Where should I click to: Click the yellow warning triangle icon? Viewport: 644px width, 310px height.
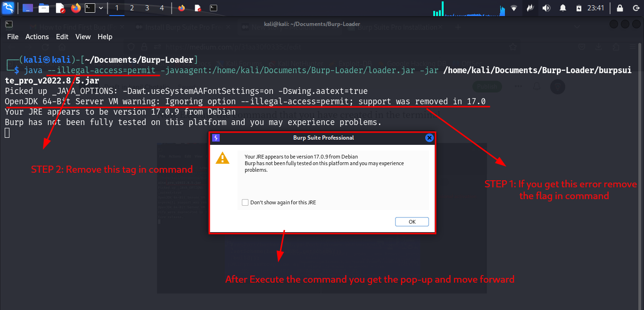pos(223,158)
